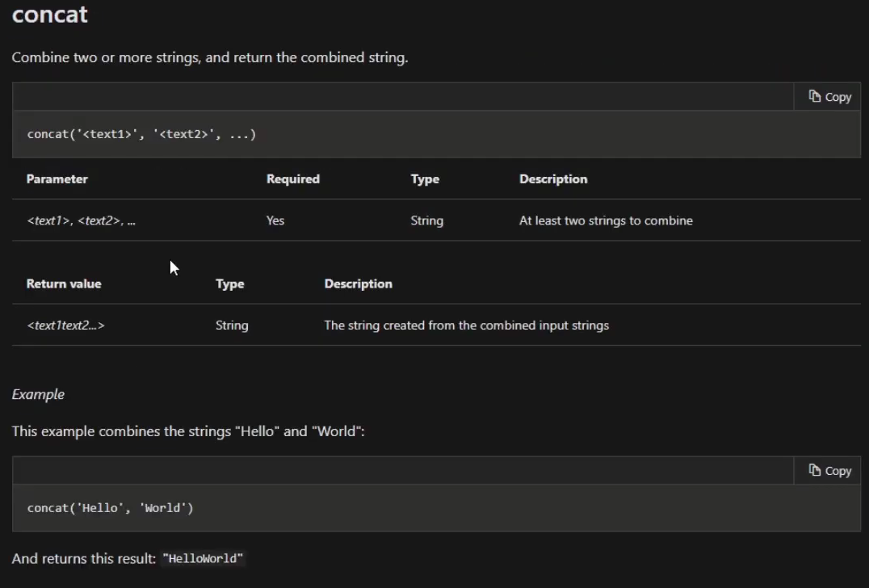Click the "Description" header in the parameter table

click(553, 179)
